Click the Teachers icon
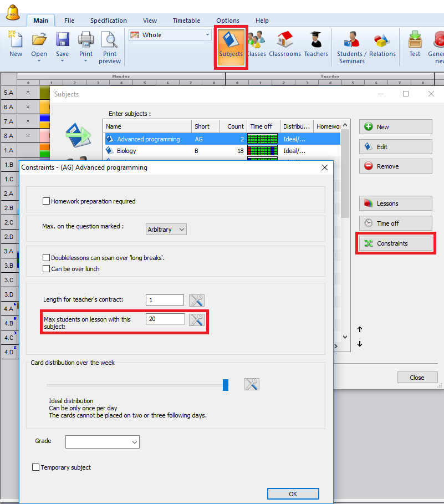444x504 pixels. [x=316, y=44]
